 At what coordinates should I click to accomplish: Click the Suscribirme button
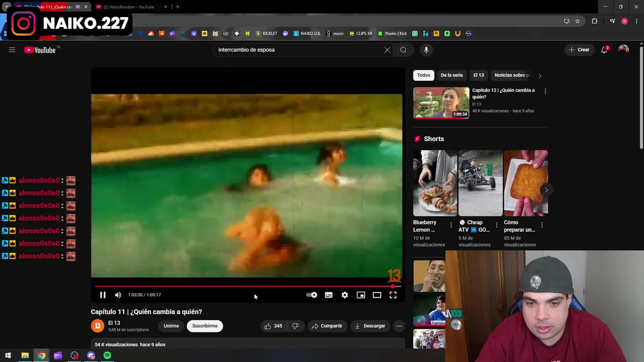click(205, 326)
